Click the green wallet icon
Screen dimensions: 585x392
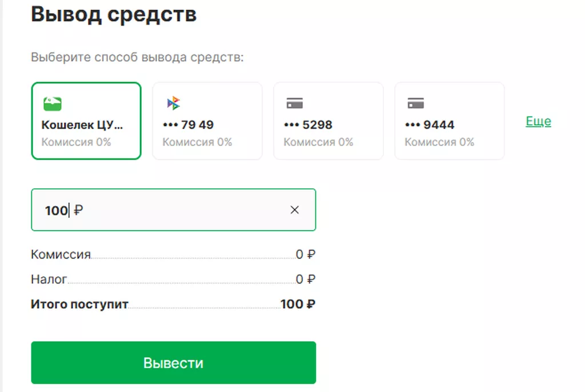pos(52,104)
